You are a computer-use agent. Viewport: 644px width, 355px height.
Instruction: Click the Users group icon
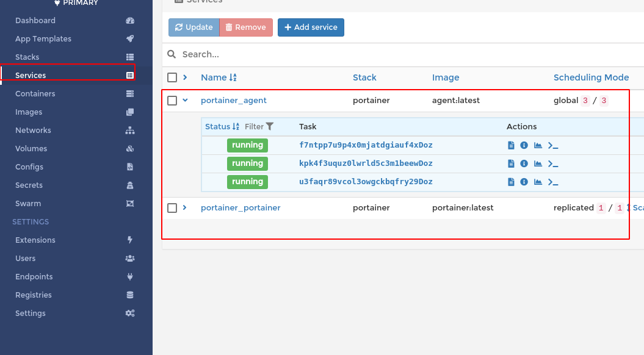click(x=130, y=259)
